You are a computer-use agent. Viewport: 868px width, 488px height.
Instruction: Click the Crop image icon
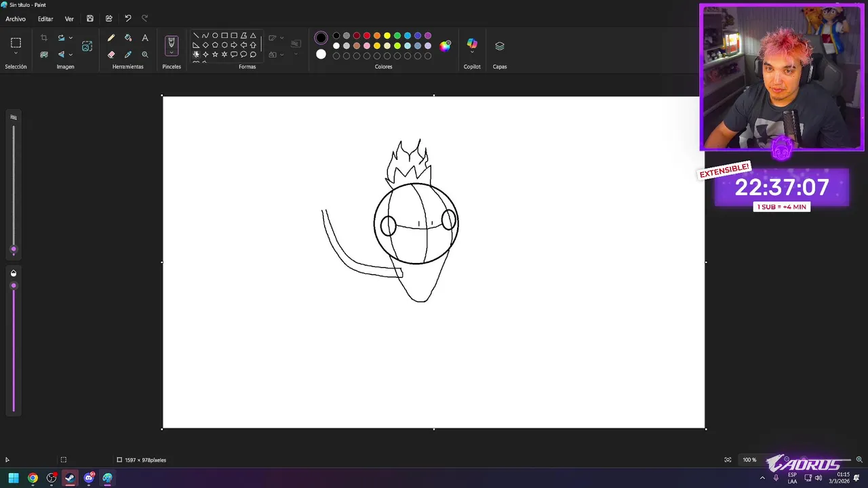[44, 38]
